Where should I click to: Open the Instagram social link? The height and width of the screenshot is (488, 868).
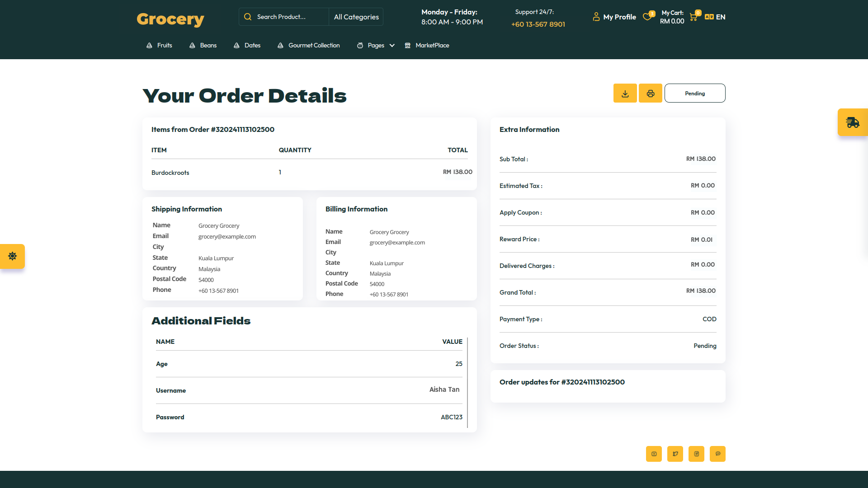(x=696, y=454)
